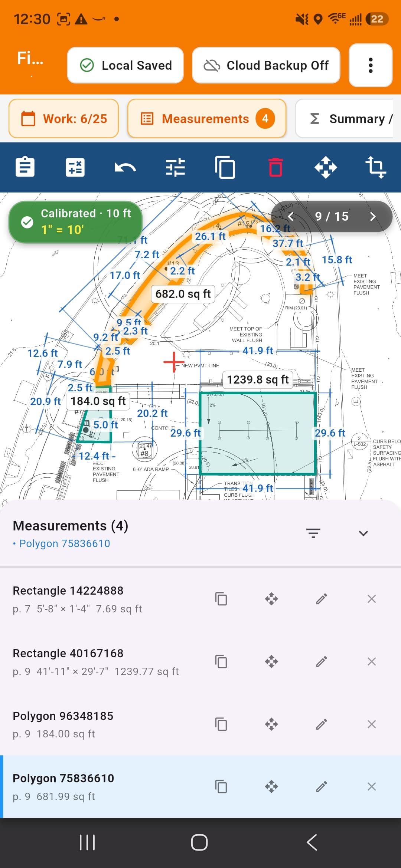Tap the 20.2 ft dimension label
This screenshot has width=401, height=868.
coord(152,413)
